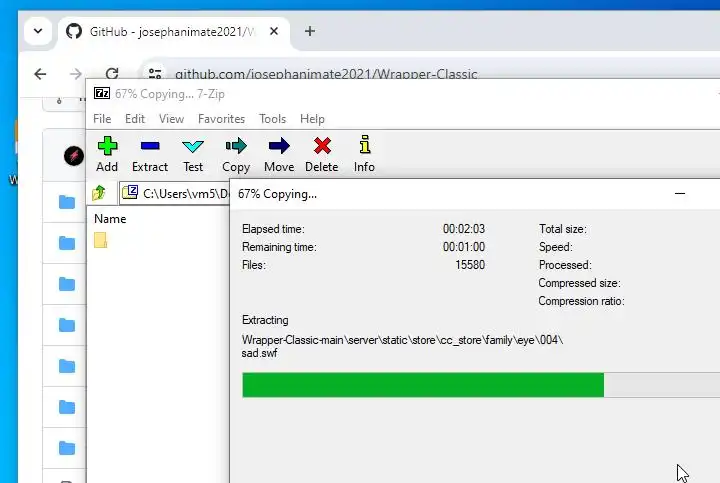
Task: Click the 7-Zip path address field
Action: click(174, 193)
